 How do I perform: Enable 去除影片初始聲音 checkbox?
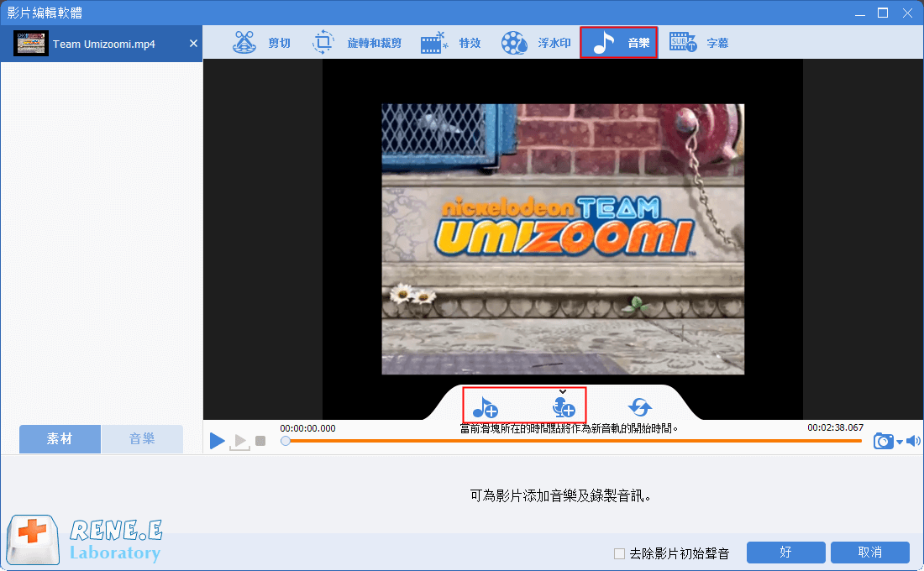(619, 553)
